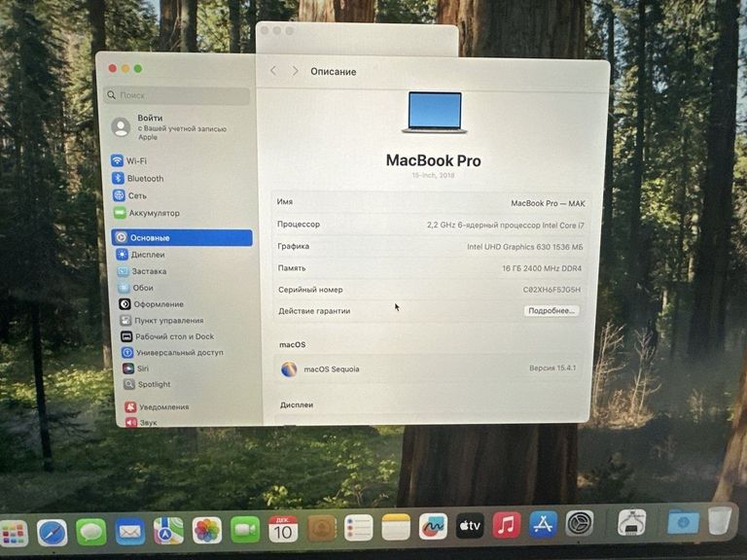
Task: Open Рабочий стол и Dock settings
Action: point(167,336)
